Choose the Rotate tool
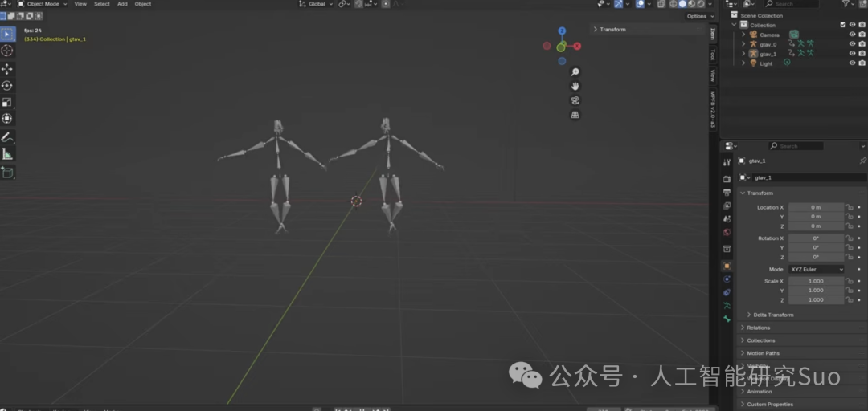This screenshot has height=411, width=868. [x=7, y=86]
